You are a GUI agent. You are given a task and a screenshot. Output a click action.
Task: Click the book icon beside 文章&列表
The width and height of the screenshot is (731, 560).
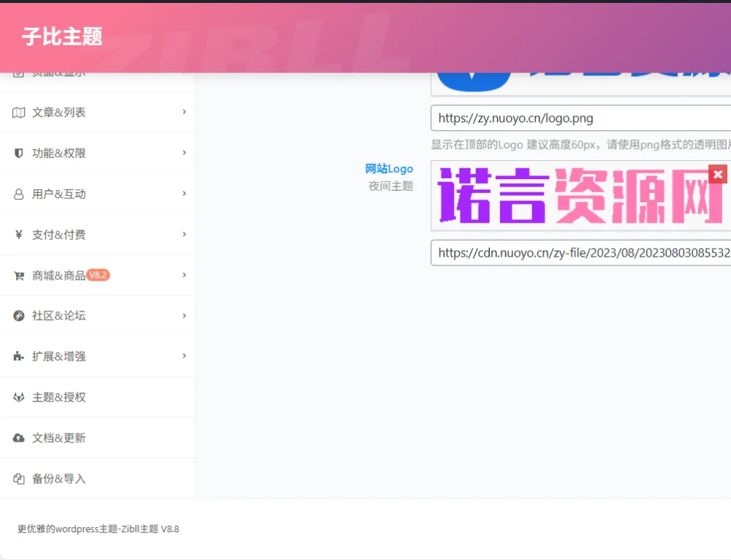coord(19,113)
